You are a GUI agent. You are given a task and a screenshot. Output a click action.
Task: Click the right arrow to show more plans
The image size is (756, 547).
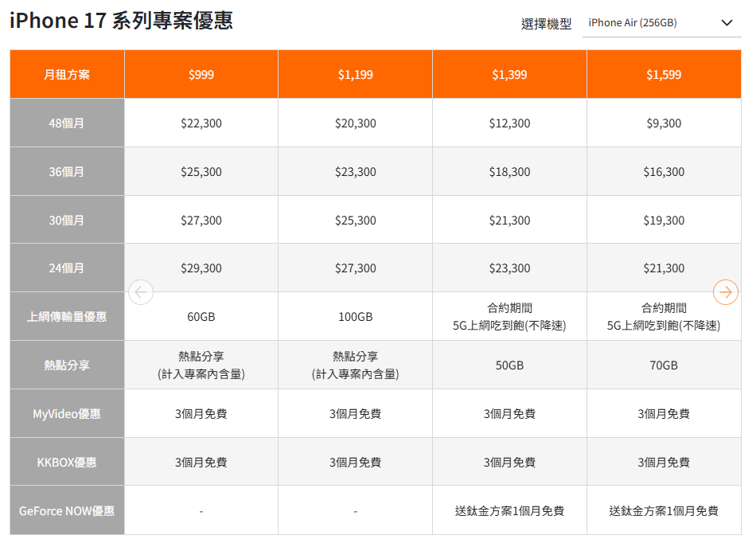725,292
